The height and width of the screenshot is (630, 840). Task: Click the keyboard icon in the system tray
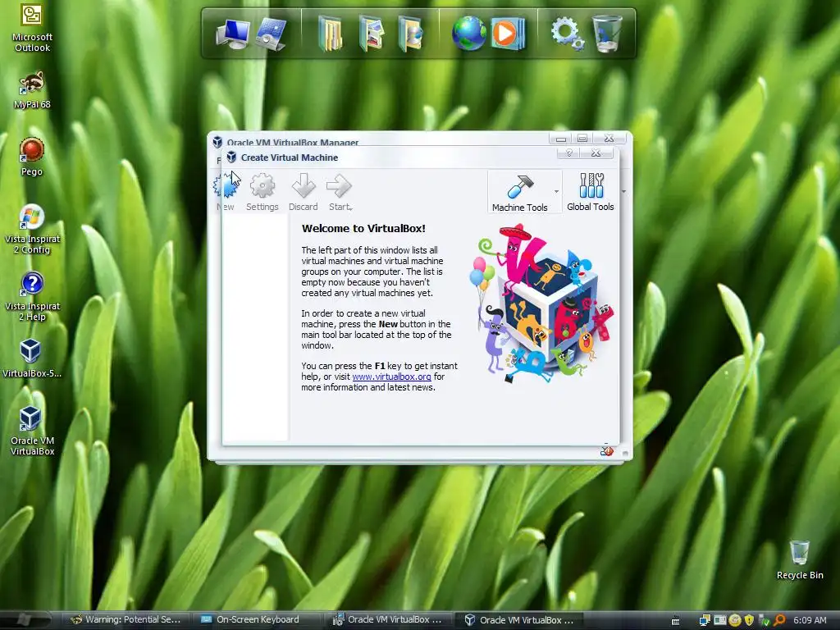[x=676, y=620]
